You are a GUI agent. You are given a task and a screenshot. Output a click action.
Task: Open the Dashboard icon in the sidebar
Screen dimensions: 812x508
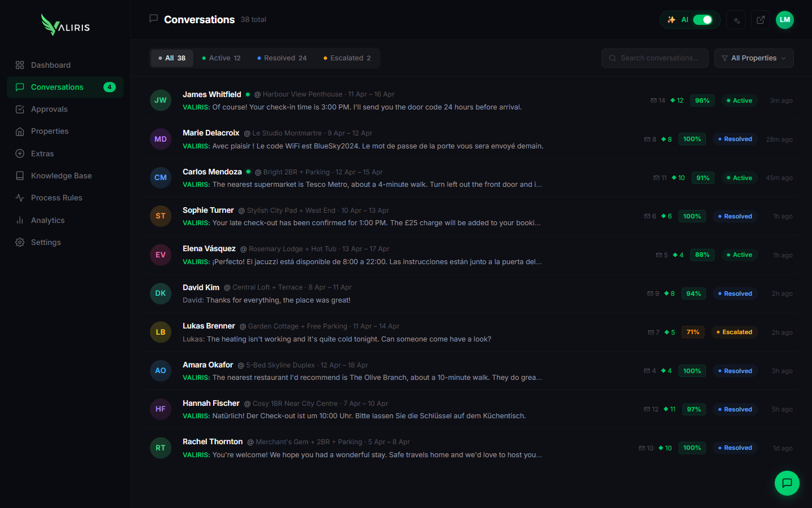pyautogui.click(x=20, y=65)
